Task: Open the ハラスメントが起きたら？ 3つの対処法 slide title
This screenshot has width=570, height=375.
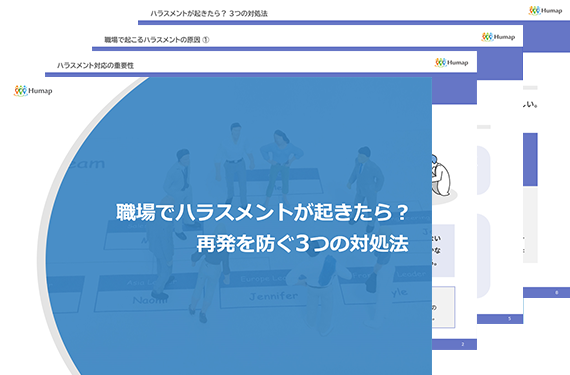Action: 209,14
